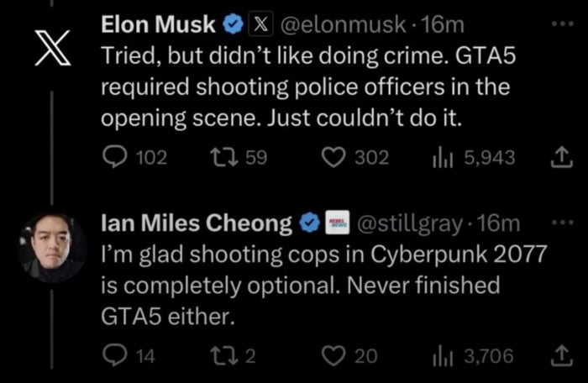Reply to Ian Miles Cheong's tweet
Image resolution: width=588 pixels, height=383 pixels.
[114, 356]
